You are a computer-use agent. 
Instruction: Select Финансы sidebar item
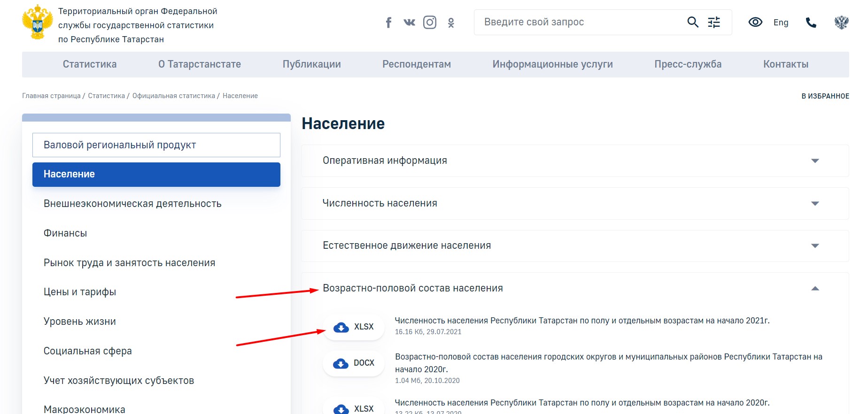click(x=65, y=233)
